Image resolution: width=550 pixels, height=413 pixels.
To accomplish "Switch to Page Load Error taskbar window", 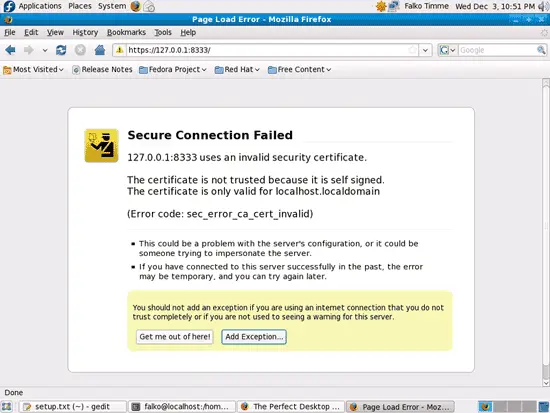I will click(x=400, y=407).
